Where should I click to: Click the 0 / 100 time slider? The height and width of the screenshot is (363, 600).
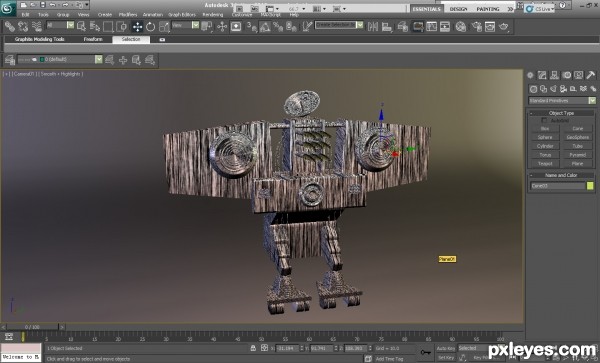tap(33, 327)
